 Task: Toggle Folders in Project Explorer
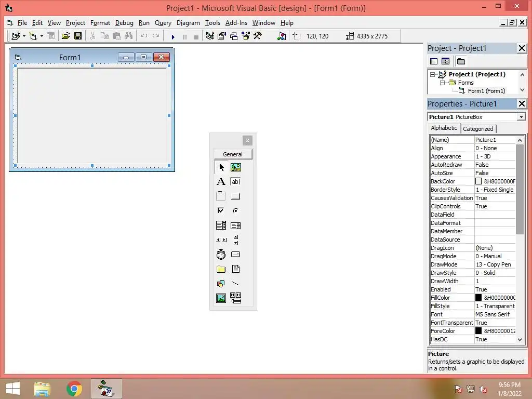point(461,61)
